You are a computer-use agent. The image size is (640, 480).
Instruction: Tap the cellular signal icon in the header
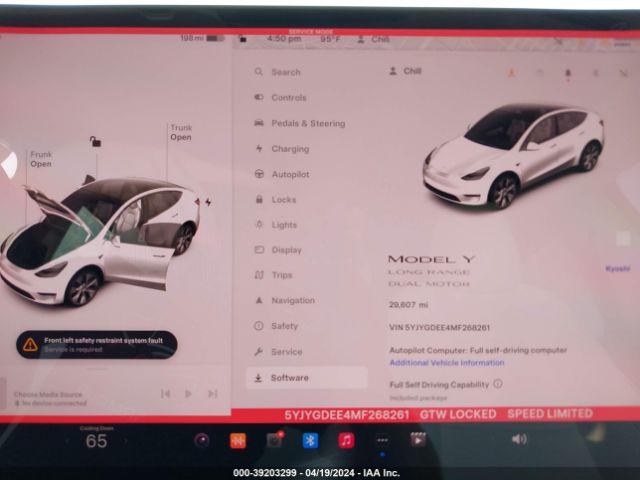click(623, 73)
